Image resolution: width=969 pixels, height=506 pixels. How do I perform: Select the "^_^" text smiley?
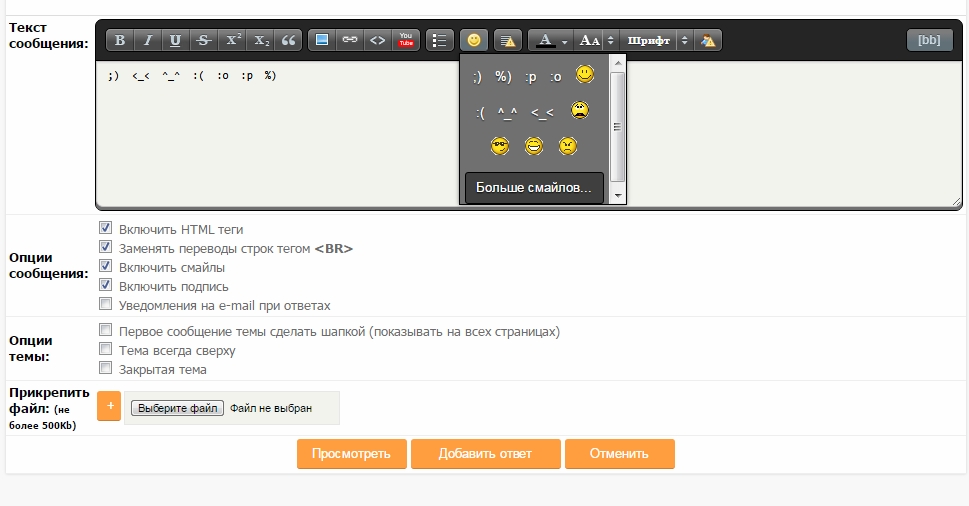[x=506, y=113]
